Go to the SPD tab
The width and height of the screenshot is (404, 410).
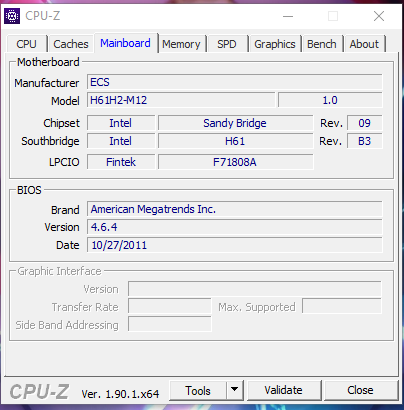[227, 44]
